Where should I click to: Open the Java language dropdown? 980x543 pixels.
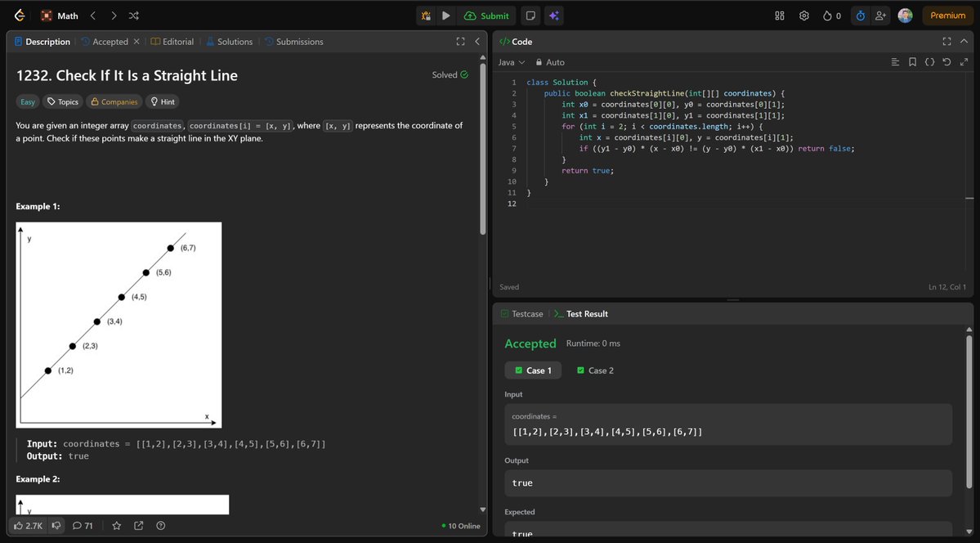[x=510, y=62]
